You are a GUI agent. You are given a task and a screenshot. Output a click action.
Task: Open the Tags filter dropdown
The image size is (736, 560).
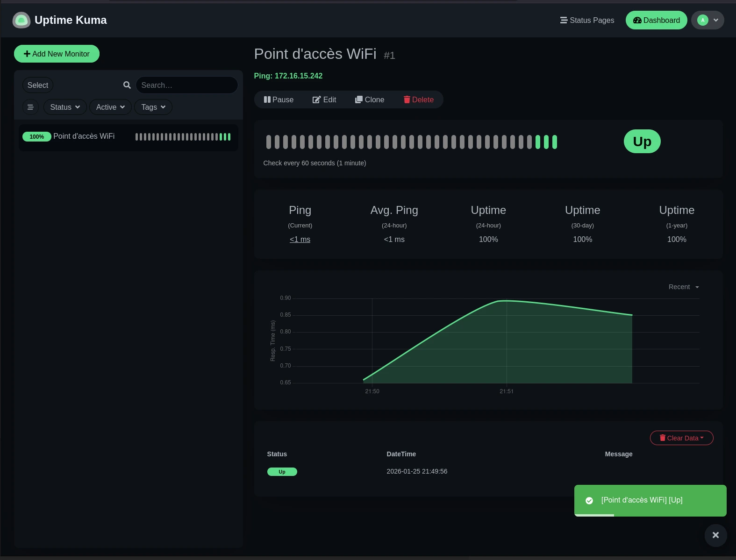(153, 107)
